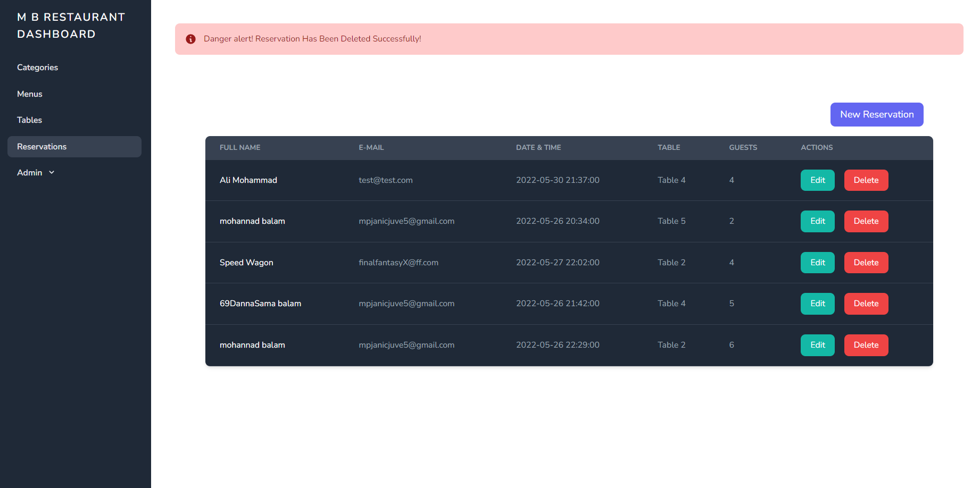Click the alert message about deleted reservation

point(312,39)
